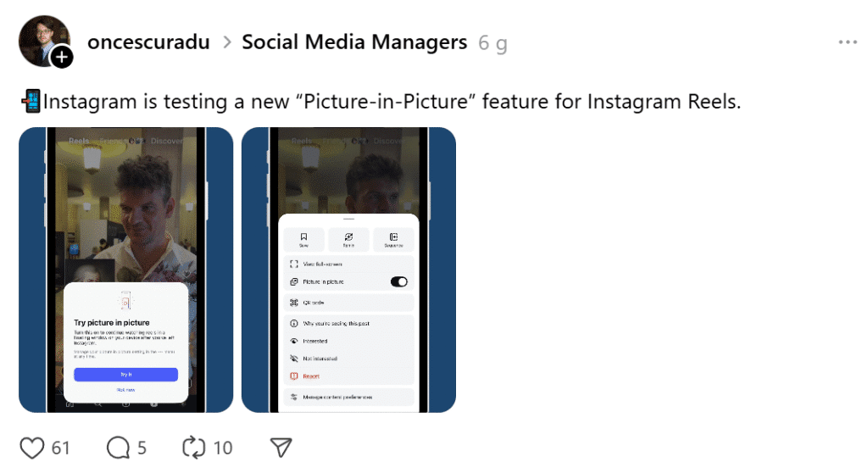Select View full-screen menu entry

[322, 264]
